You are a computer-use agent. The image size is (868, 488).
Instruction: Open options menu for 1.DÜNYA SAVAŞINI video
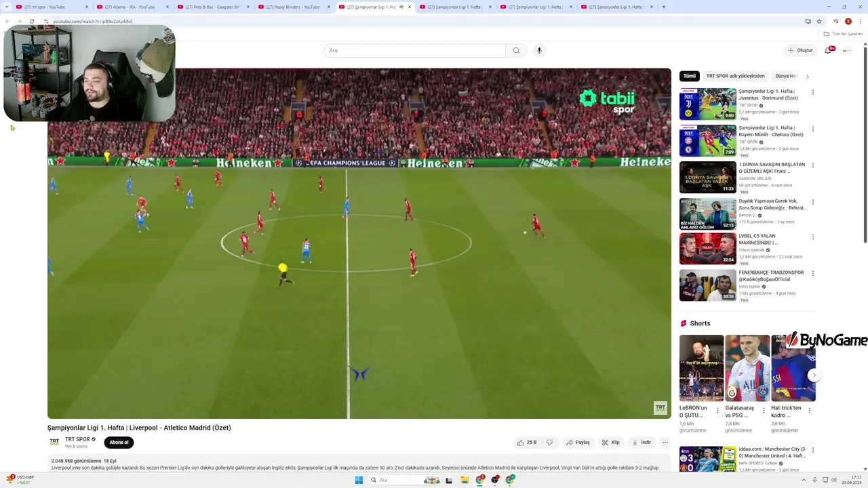click(x=813, y=165)
